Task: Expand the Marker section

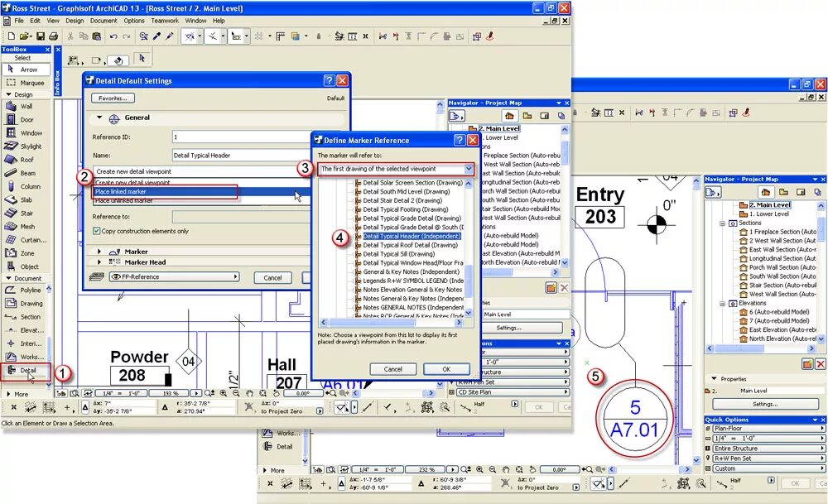Action: tap(99, 252)
